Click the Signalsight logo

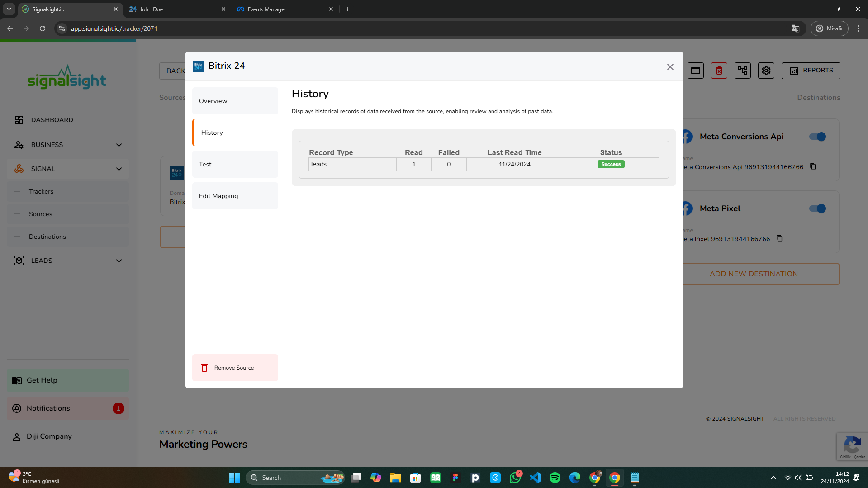point(67,77)
